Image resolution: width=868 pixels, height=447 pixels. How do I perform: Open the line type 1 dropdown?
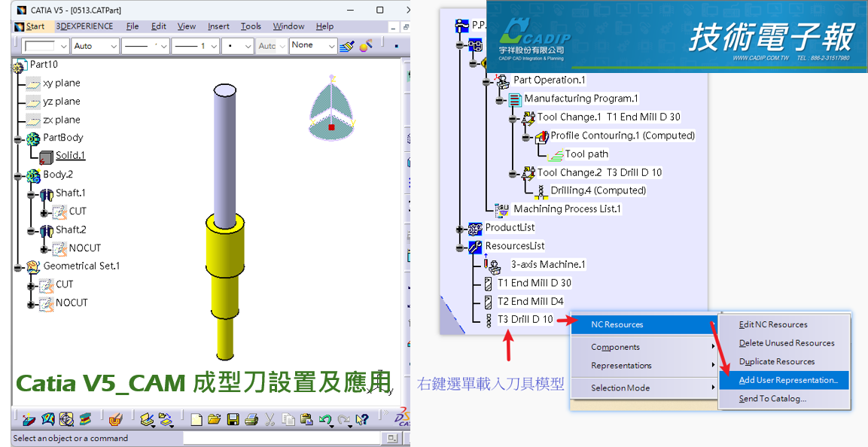tap(214, 46)
